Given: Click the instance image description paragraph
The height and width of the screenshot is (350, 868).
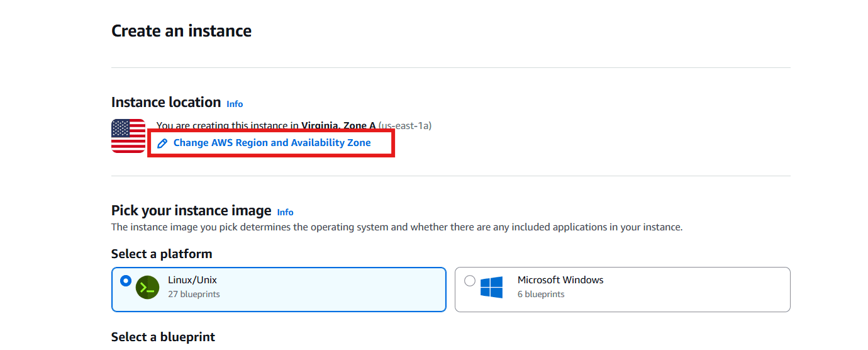Looking at the screenshot, I should pos(396,227).
